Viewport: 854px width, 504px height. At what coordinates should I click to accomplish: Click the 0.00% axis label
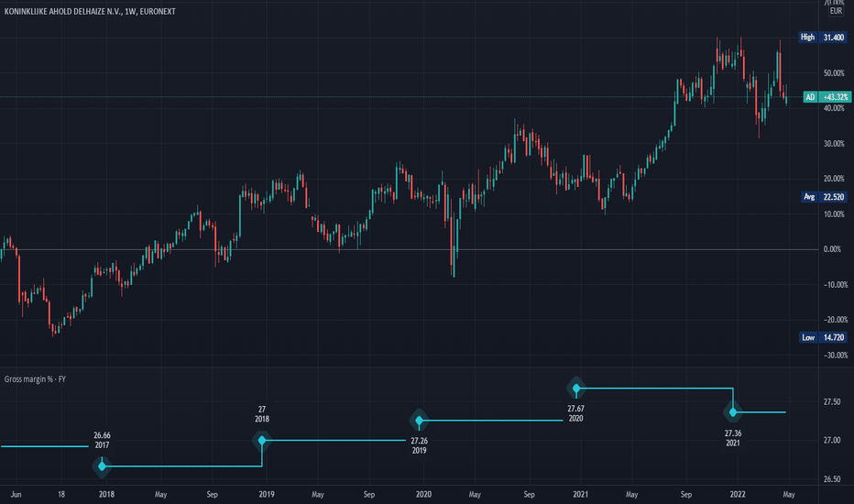832,249
